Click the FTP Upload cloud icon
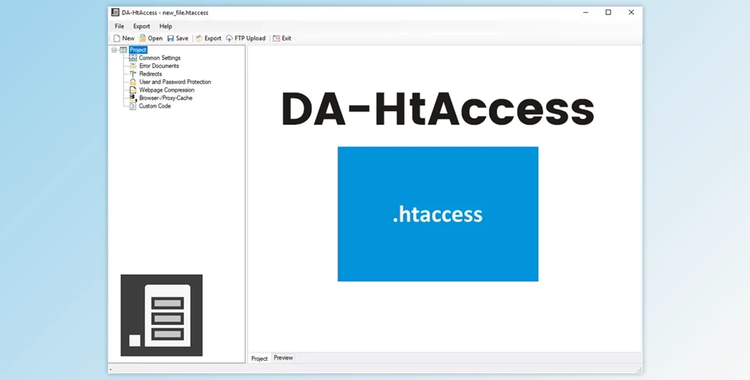750x380 pixels. [x=229, y=38]
